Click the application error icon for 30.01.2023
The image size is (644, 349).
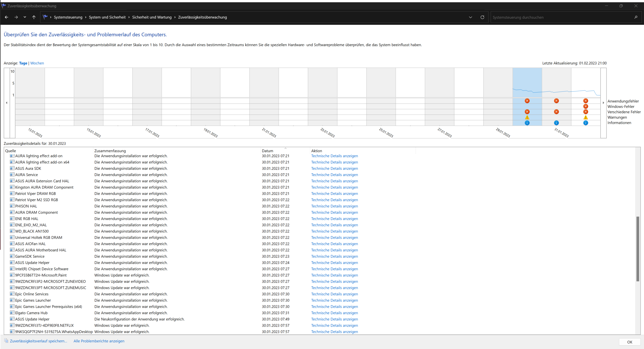(x=527, y=101)
